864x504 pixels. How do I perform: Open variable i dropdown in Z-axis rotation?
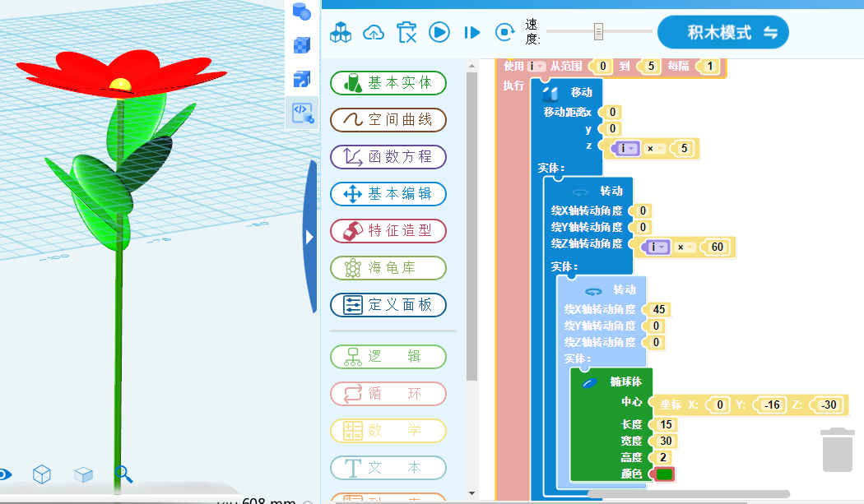click(656, 247)
